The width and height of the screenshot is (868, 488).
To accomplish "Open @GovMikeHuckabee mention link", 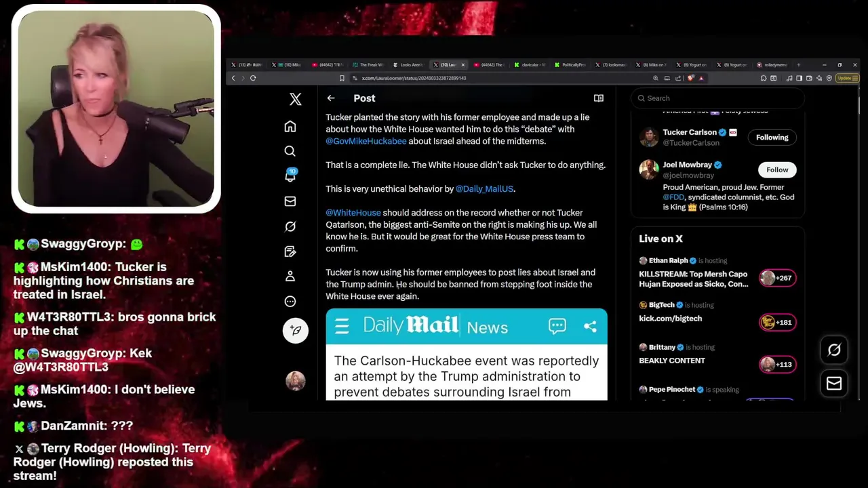I will pyautogui.click(x=366, y=141).
